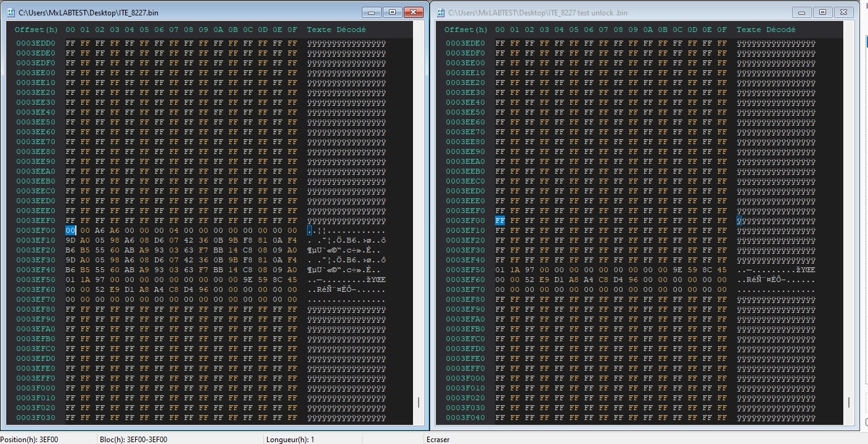This screenshot has height=444, width=868.
Task: Click Offset(h) column header in left pane
Action: (x=36, y=30)
